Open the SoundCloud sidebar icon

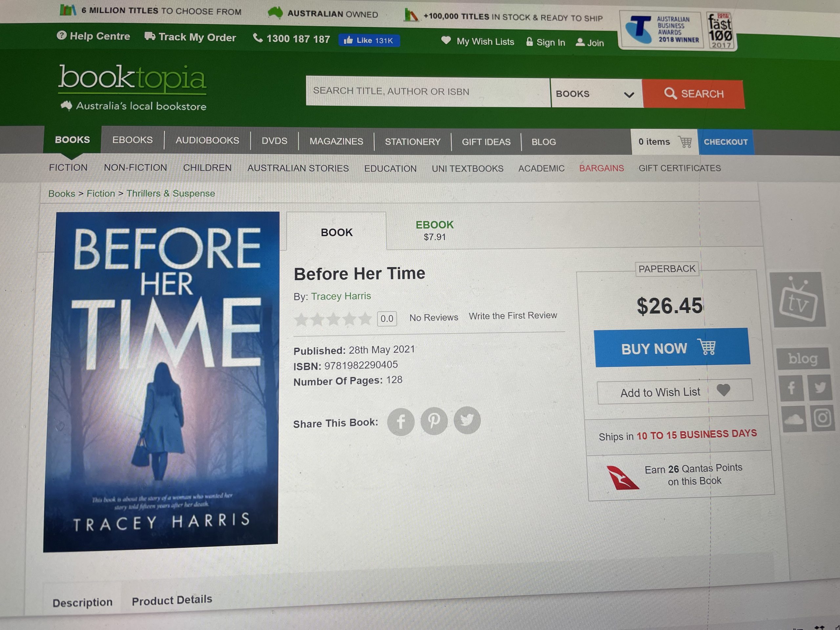(x=794, y=419)
